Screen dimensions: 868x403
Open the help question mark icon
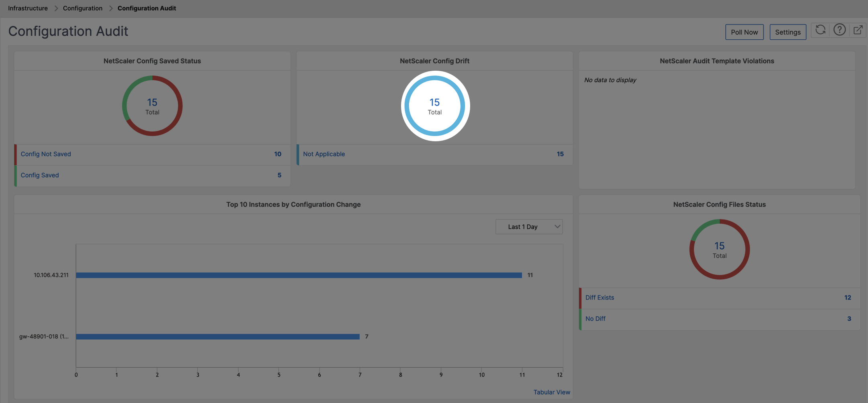pyautogui.click(x=839, y=30)
